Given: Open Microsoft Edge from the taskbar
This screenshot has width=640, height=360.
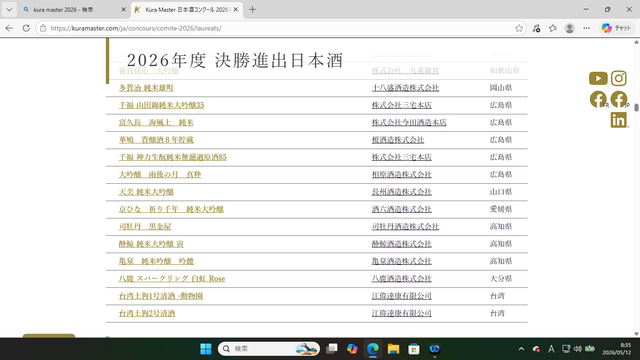Looking at the screenshot, I should point(373,349).
